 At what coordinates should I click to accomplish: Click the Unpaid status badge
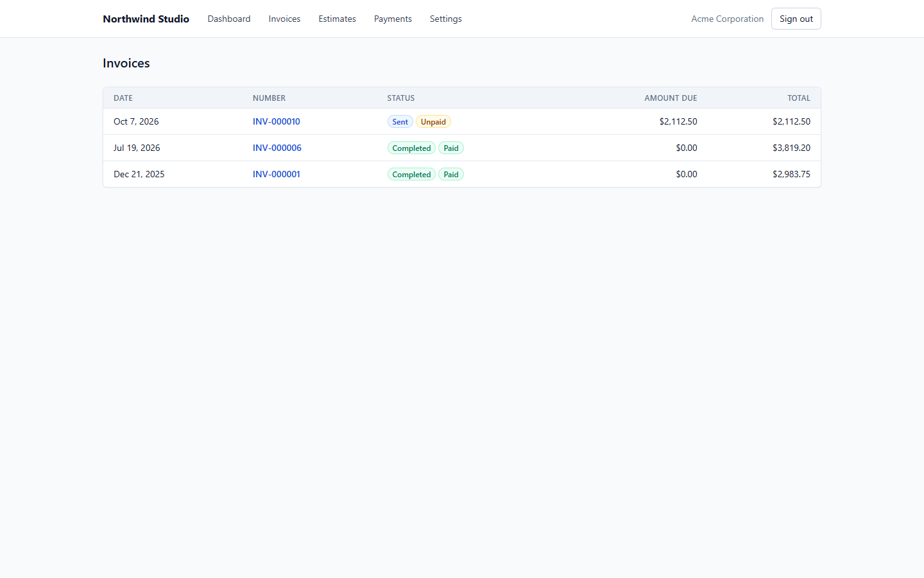pos(433,121)
